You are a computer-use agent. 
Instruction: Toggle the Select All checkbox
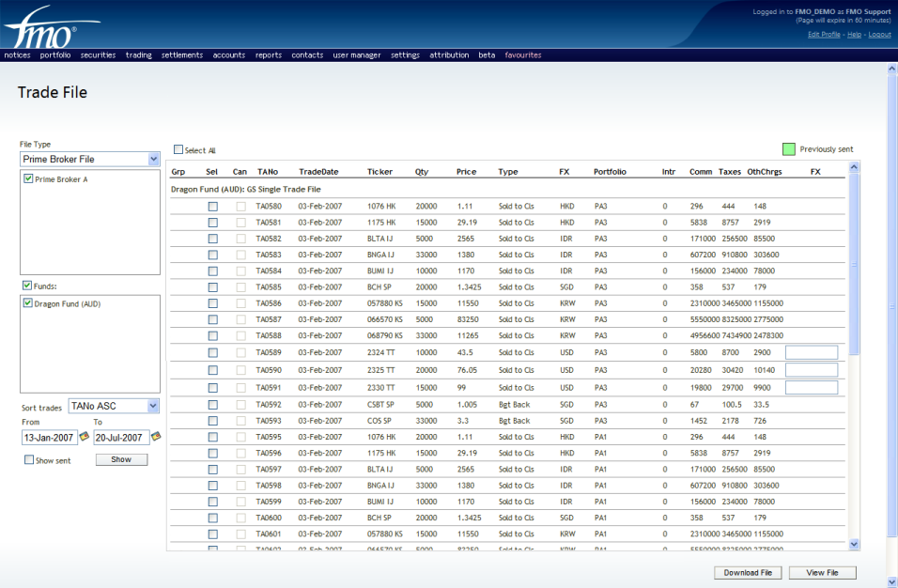(178, 149)
